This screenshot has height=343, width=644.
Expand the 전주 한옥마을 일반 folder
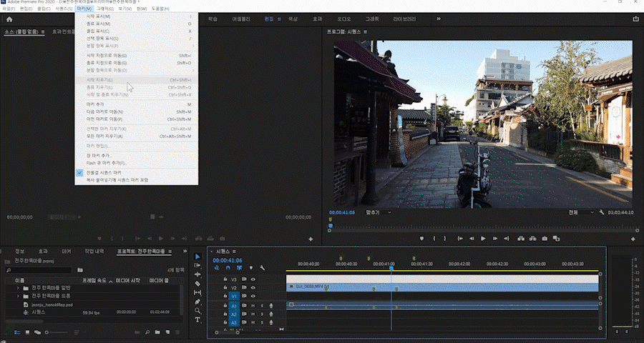(17, 288)
